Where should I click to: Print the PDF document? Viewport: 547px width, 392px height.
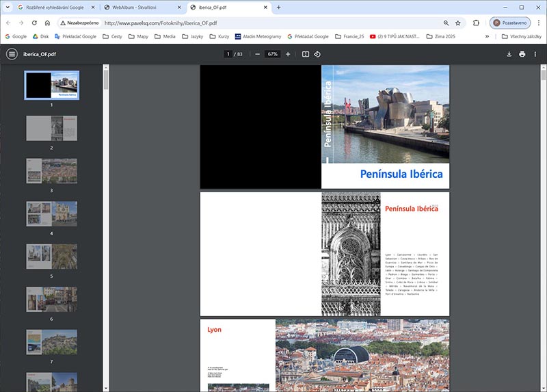[522, 54]
